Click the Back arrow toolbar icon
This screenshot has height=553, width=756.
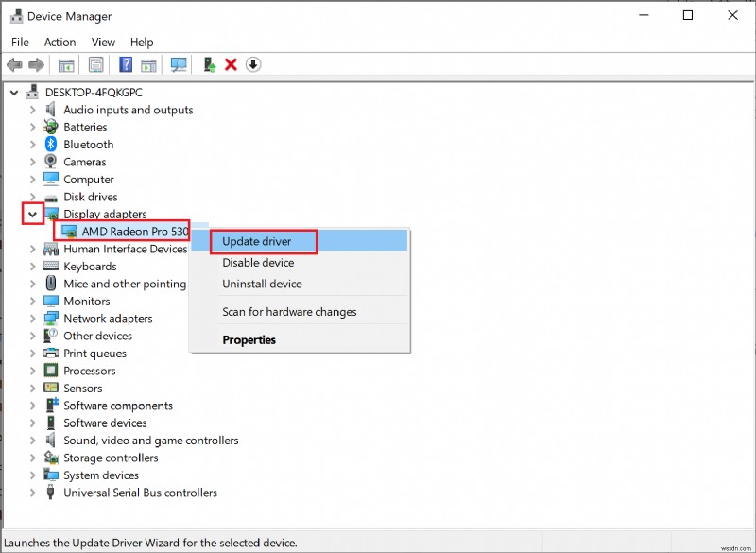pyautogui.click(x=14, y=64)
